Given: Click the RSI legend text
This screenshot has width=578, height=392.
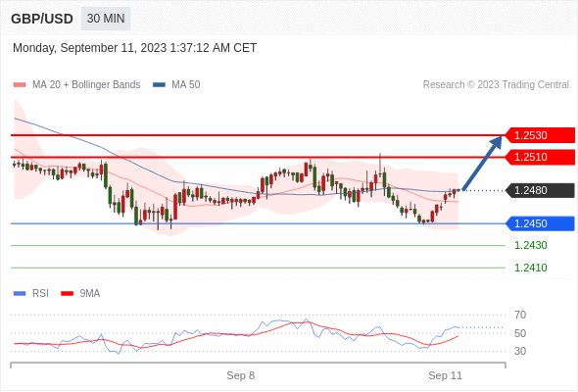Looking at the screenshot, I should [40, 294].
